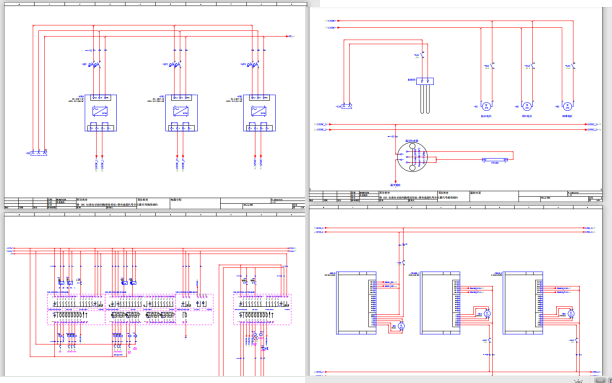612x383 pixels.
Task: Select the heater element with two long prongs
Action: pos(425,96)
